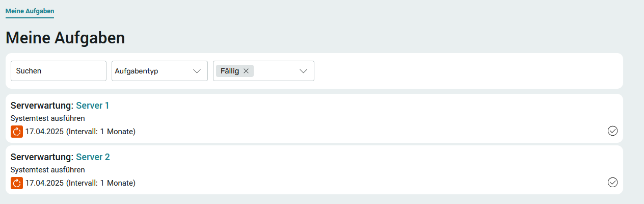Click Systemtest ausführen text for Server 1
This screenshot has width=644, height=204.
coord(47,119)
